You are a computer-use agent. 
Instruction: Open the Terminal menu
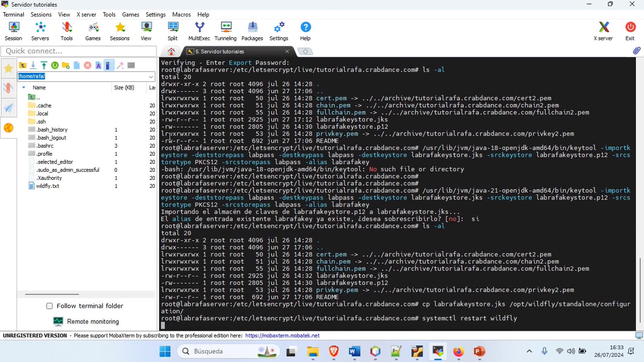pyautogui.click(x=14, y=15)
